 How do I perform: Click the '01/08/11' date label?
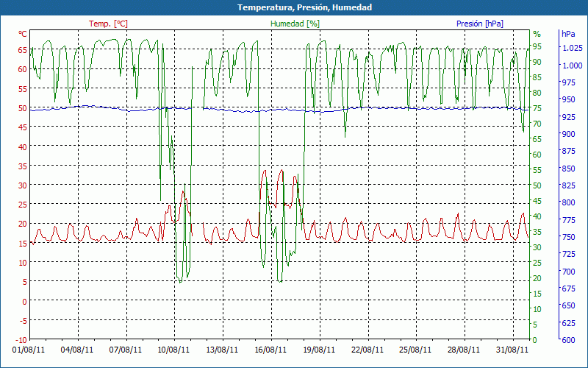pyautogui.click(x=29, y=350)
